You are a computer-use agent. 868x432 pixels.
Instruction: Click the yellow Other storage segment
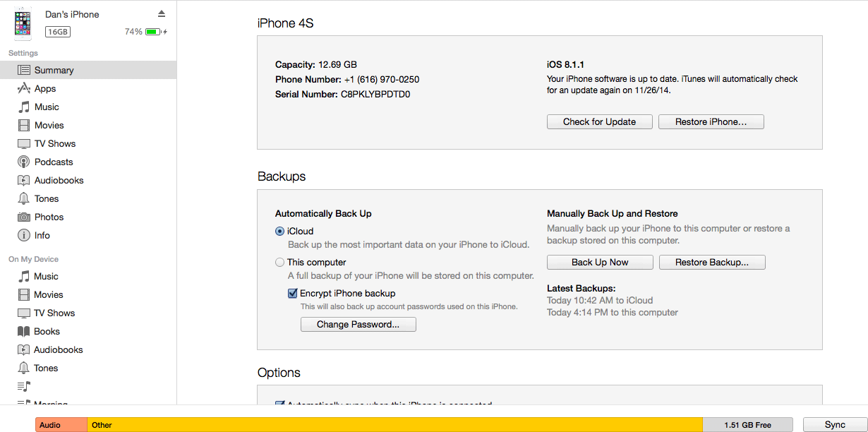tap(395, 425)
